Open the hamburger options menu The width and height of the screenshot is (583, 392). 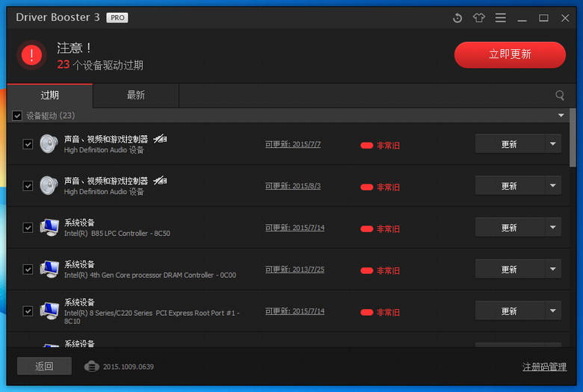click(501, 18)
